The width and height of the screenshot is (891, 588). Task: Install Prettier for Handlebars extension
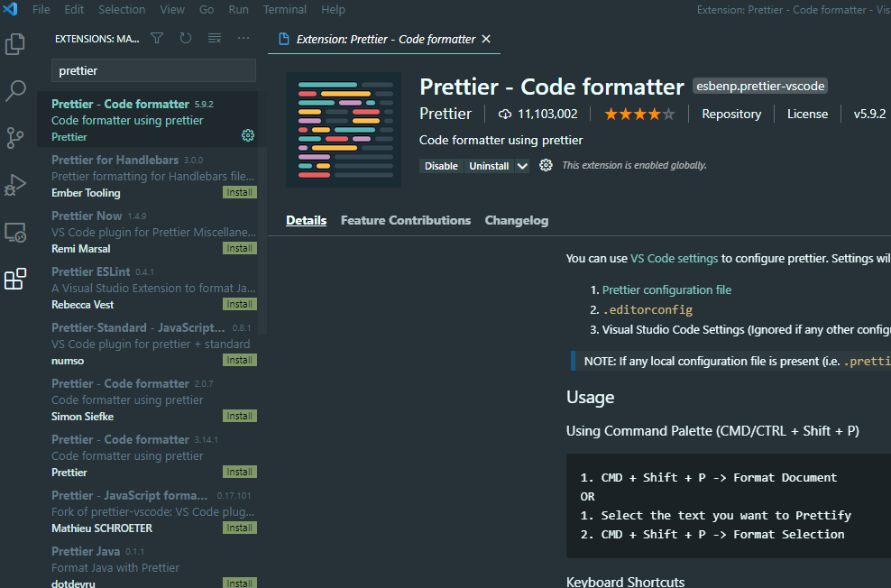tap(240, 193)
